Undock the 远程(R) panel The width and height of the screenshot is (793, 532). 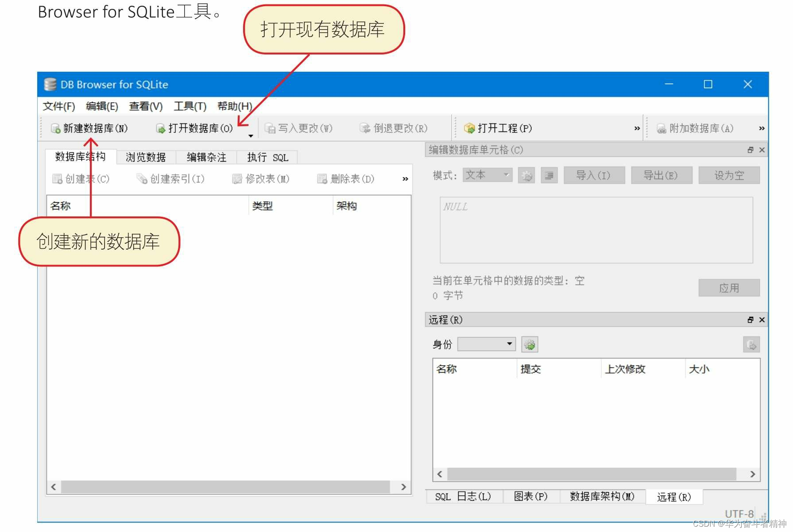point(750,320)
